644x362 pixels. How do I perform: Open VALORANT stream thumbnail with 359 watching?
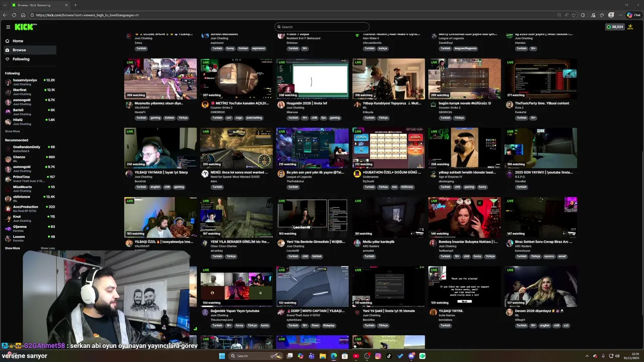160,78
